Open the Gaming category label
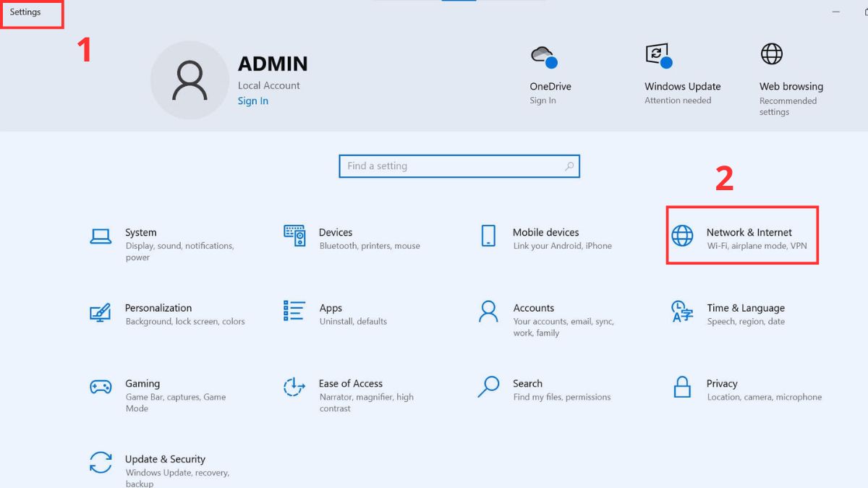 click(x=142, y=383)
